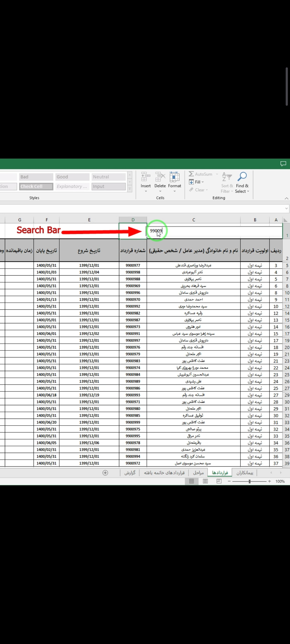The image size is (290, 644).
Task: Click the Format cells icon
Action: [x=175, y=177]
